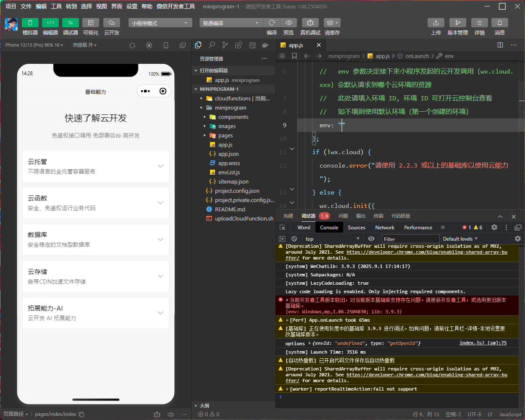This screenshot has width=525, height=420.
Task: Click the simulator phone outline icon
Action: click(x=166, y=45)
